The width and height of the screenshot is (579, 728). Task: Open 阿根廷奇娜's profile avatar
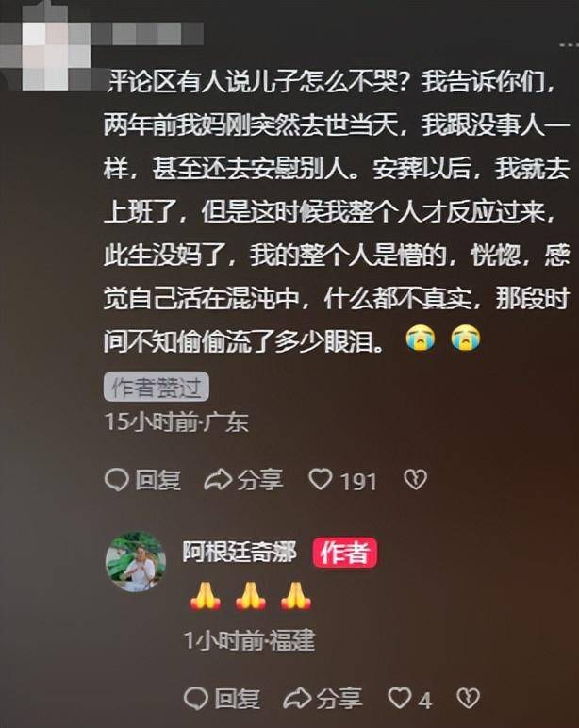tap(136, 561)
